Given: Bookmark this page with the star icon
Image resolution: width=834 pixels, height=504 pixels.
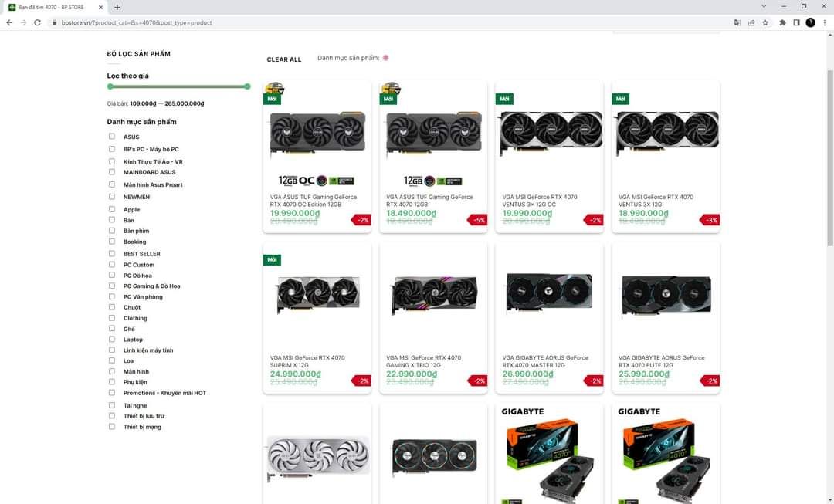Looking at the screenshot, I should (765, 23).
